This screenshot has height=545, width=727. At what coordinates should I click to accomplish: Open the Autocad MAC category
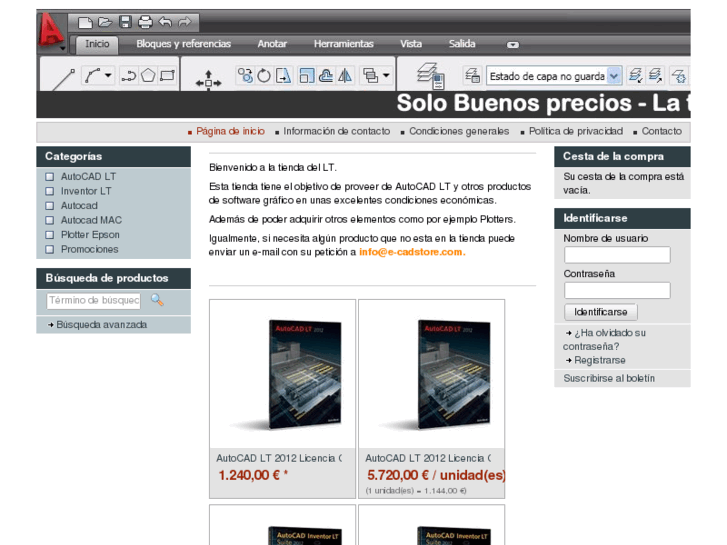point(91,220)
